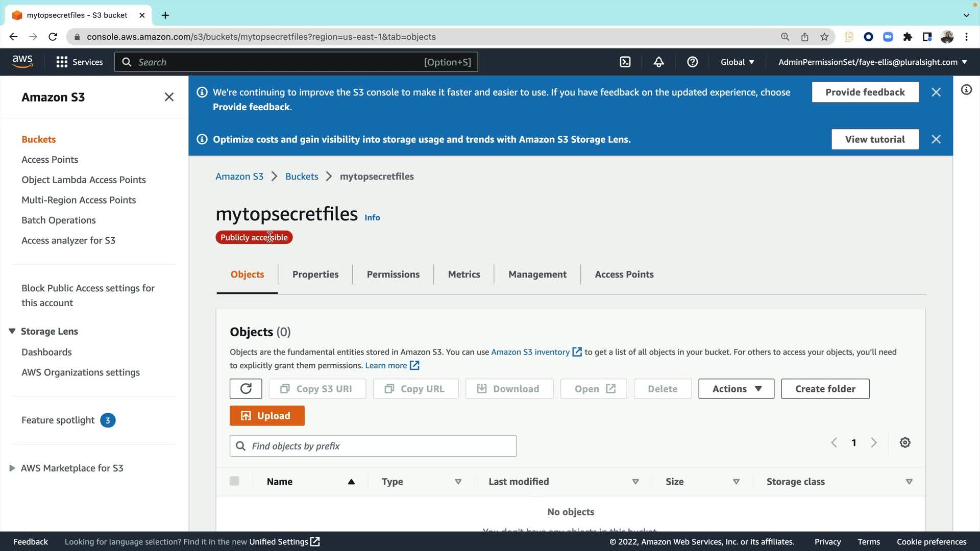Switch to the Permissions tab
The image size is (980, 551).
tap(393, 274)
